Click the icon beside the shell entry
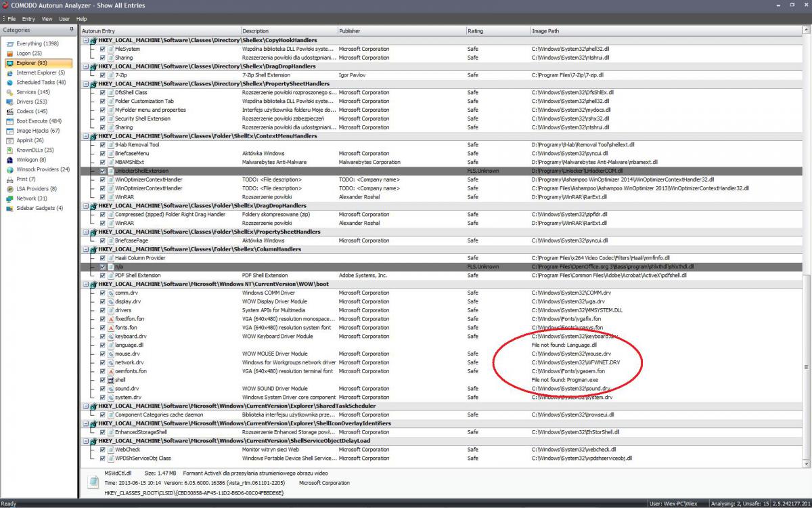This screenshot has height=508, width=812. pyautogui.click(x=111, y=380)
